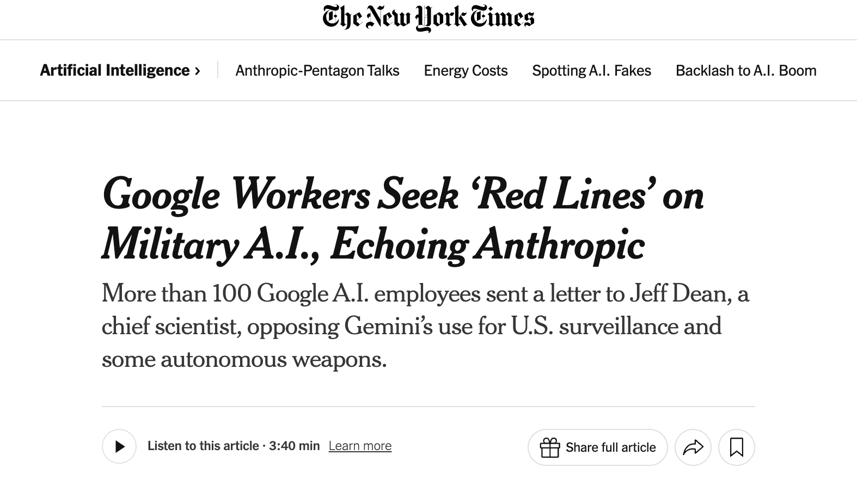This screenshot has height=504, width=857.
Task: Click the word Anthropic in the headline
Action: 560,245
